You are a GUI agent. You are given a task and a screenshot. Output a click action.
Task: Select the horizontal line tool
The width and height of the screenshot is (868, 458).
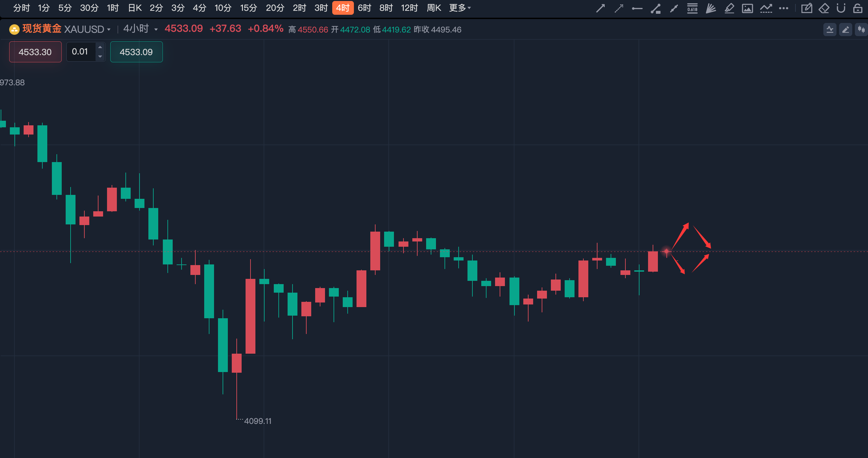tap(637, 8)
